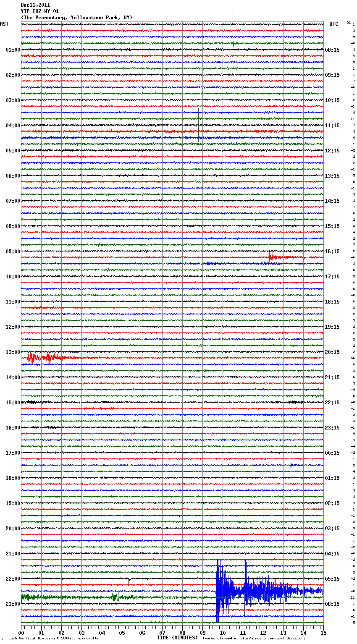The width and height of the screenshot is (357, 644).
Task: Click the black trace glitch on 22:00 line
Action: [x=129, y=581]
